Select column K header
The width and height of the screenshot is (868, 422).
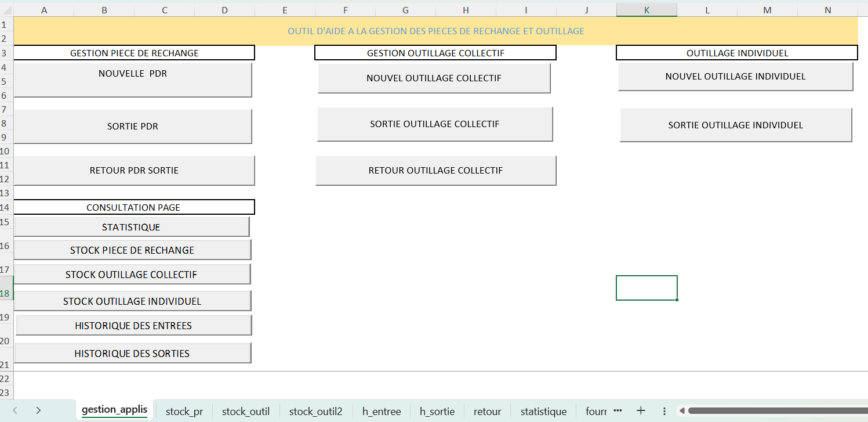click(647, 10)
